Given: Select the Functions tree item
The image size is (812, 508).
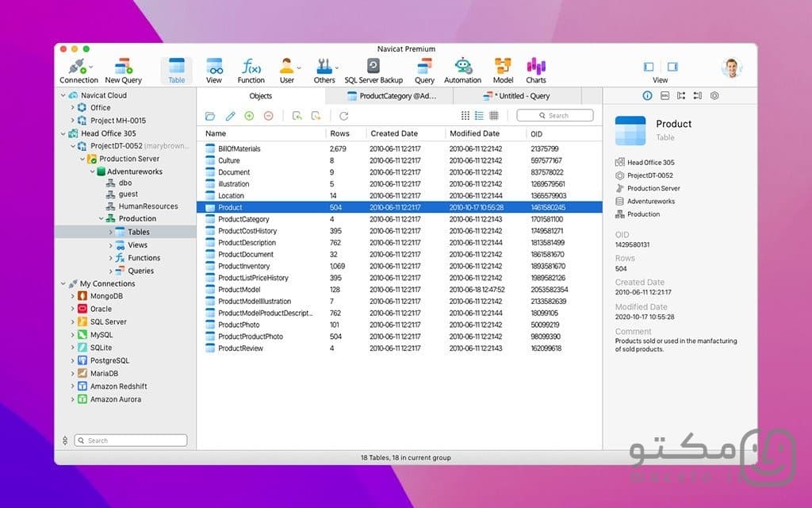Looking at the screenshot, I should pos(144,258).
